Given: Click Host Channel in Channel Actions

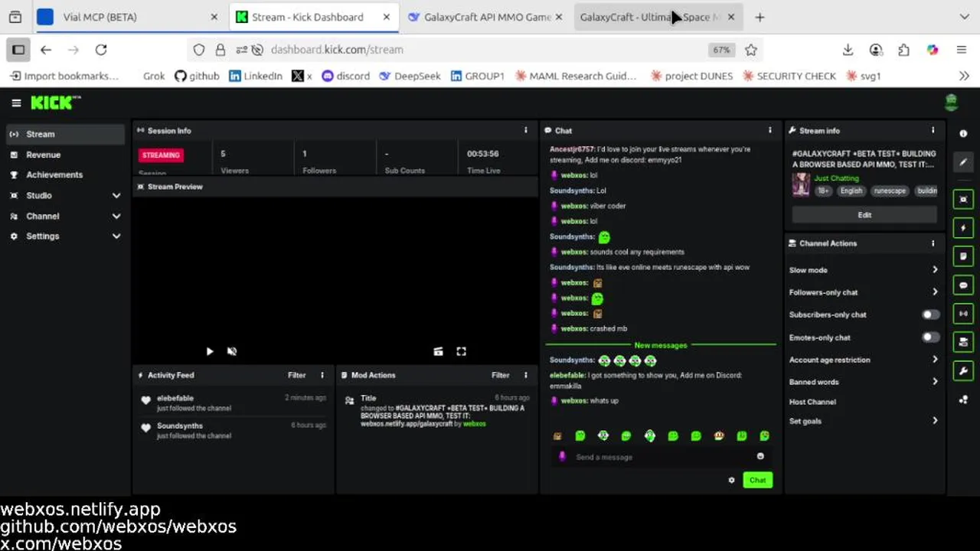Looking at the screenshot, I should tap(812, 402).
